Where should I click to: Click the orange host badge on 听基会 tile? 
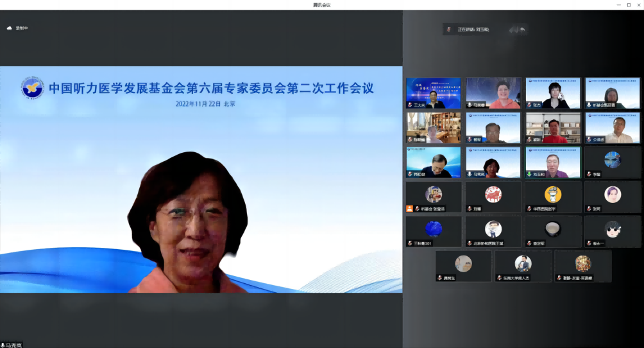click(409, 209)
